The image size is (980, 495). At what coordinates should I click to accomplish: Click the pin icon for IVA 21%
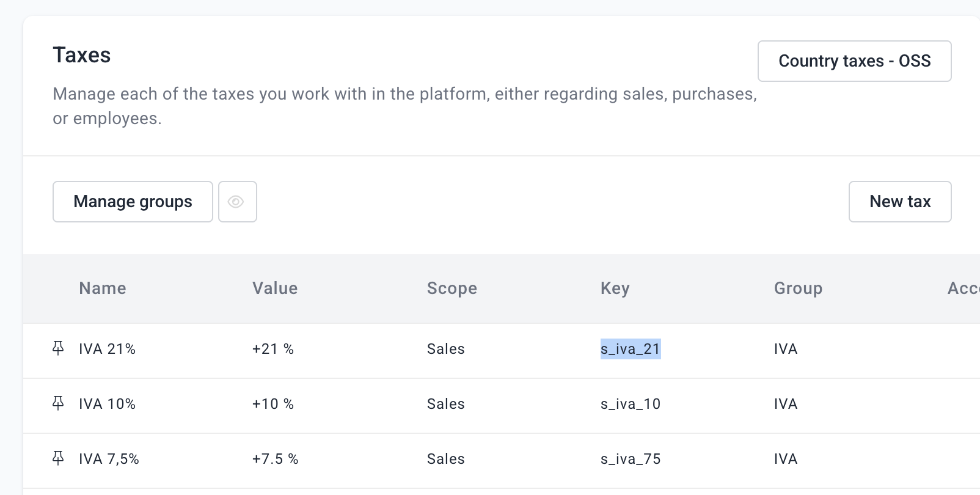pos(58,348)
